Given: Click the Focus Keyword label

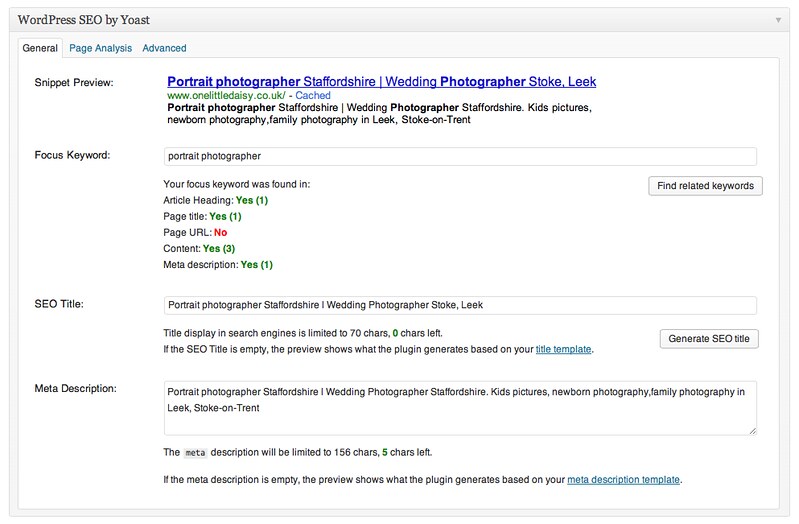Looking at the screenshot, I should coord(72,156).
